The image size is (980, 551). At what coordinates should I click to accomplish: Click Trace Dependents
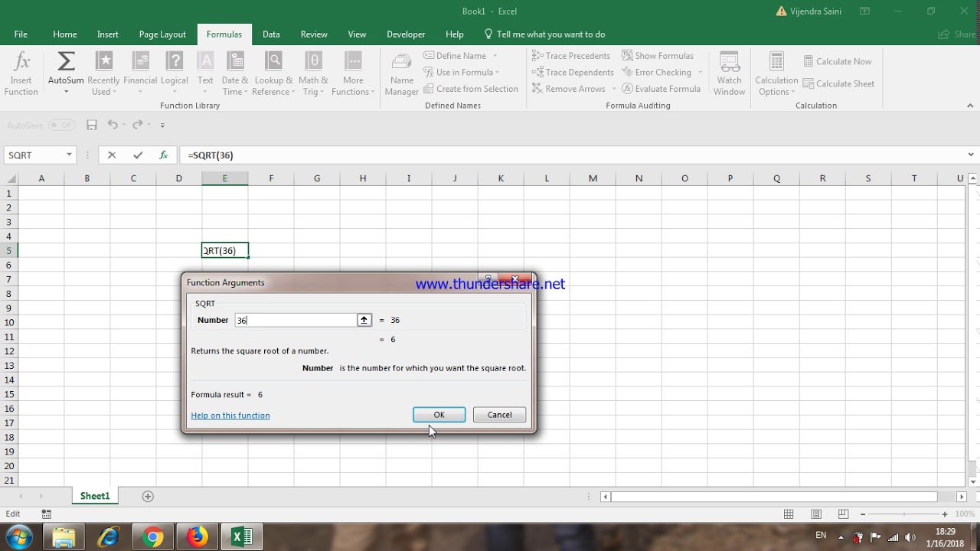(573, 73)
